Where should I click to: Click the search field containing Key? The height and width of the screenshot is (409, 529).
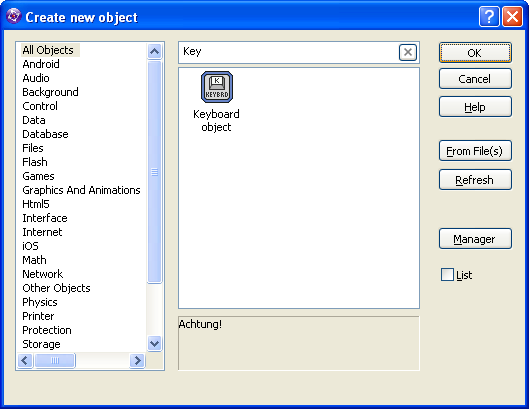[x=289, y=52]
